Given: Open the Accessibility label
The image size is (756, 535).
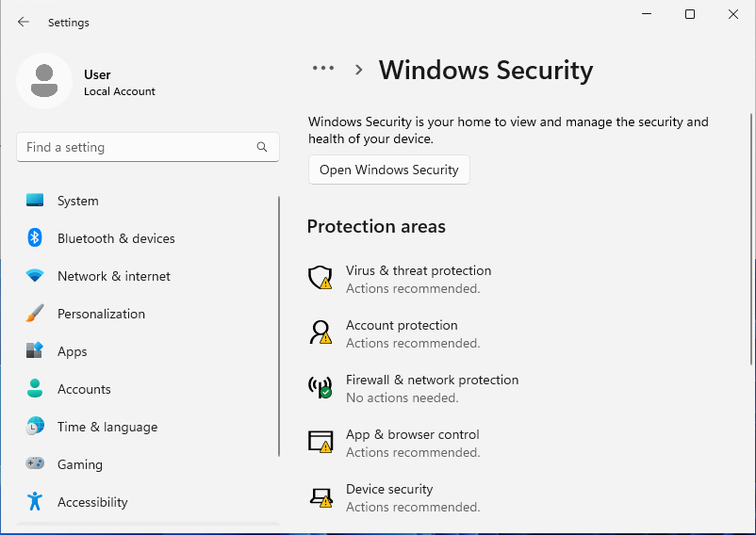Looking at the screenshot, I should pos(92,502).
